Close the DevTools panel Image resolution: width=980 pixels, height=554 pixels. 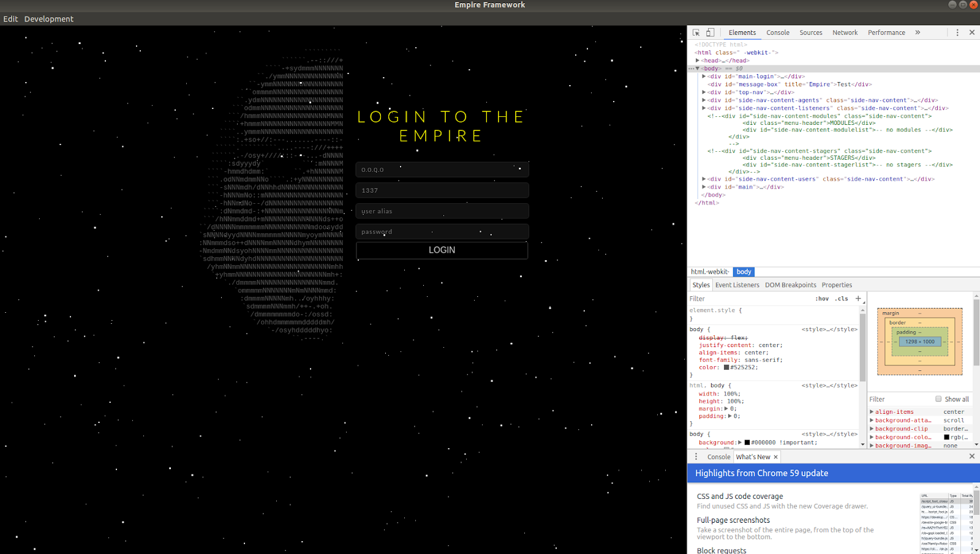click(972, 32)
